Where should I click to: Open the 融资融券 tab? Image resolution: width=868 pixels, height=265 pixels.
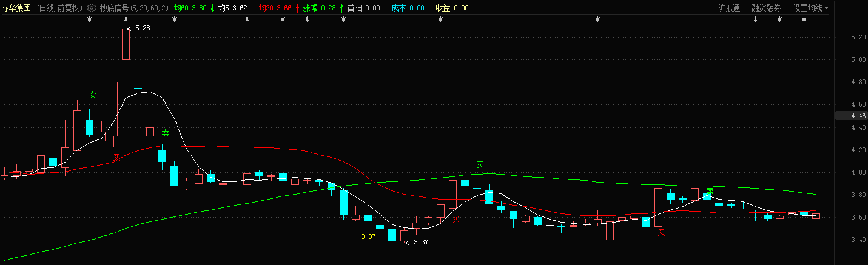point(766,8)
